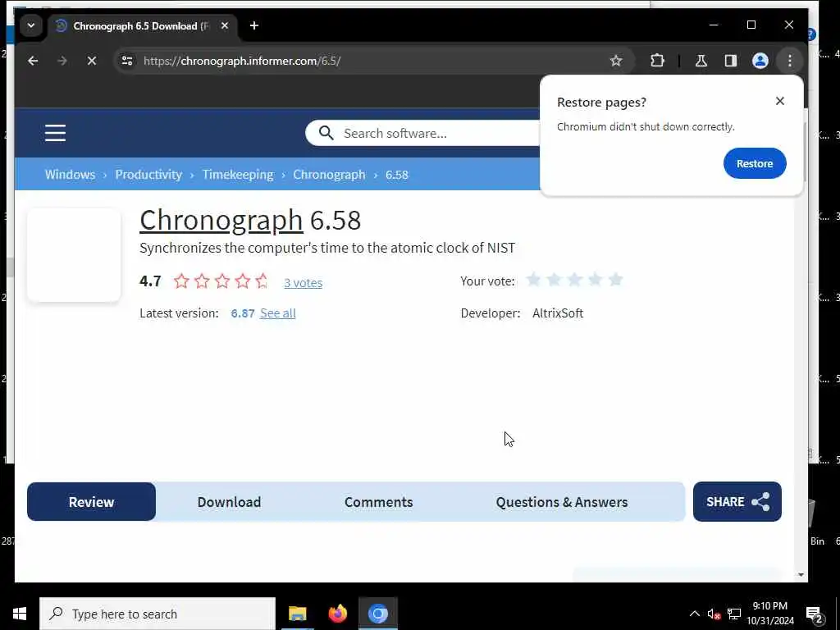Stop loading the page
Image resolution: width=840 pixels, height=630 pixels.
92,61
